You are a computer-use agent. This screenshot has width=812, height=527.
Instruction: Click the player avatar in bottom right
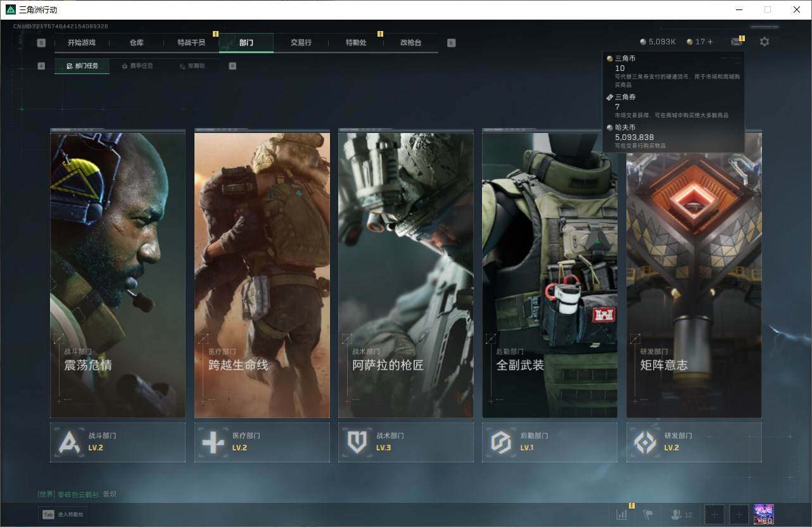coord(764,514)
